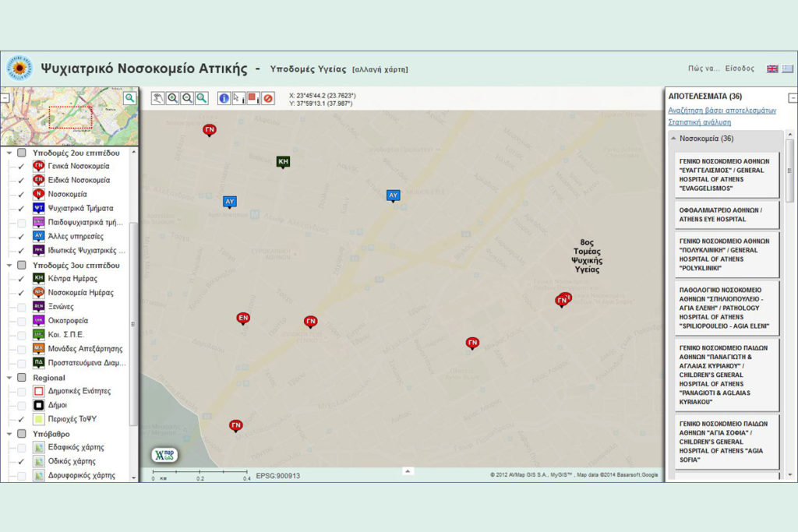Click the search icon on overview map

(129, 97)
